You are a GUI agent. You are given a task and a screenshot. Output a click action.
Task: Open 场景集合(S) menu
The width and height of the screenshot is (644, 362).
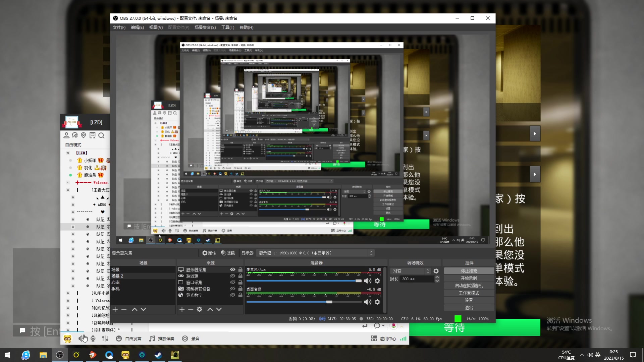click(x=205, y=27)
